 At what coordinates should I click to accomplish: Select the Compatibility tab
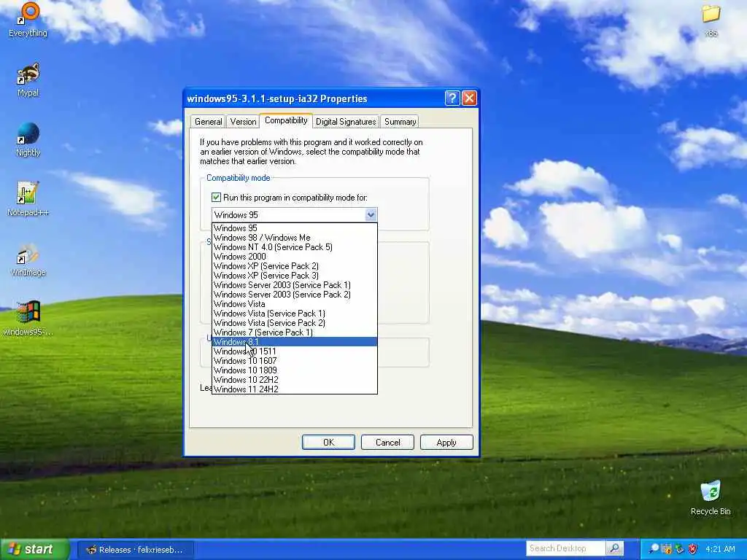286,120
